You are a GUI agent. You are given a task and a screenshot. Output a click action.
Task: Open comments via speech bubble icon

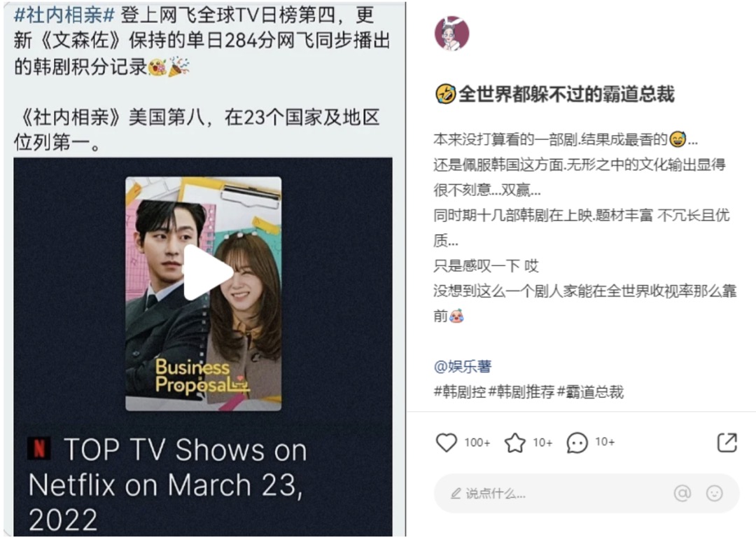coord(577,443)
